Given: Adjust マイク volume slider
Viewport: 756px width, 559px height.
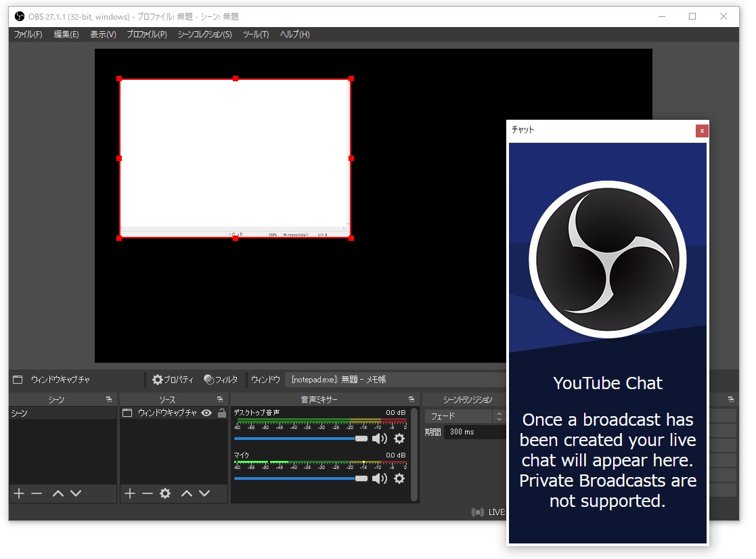Looking at the screenshot, I should (301, 478).
